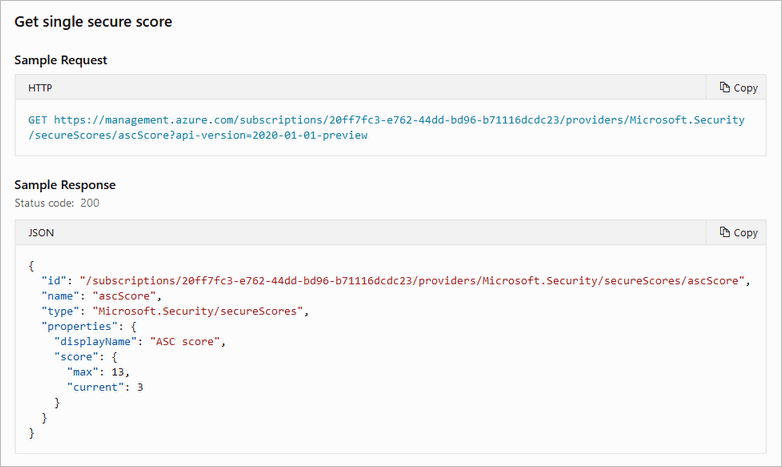The image size is (782, 467).
Task: Select the JSON code block header label
Action: (x=41, y=233)
